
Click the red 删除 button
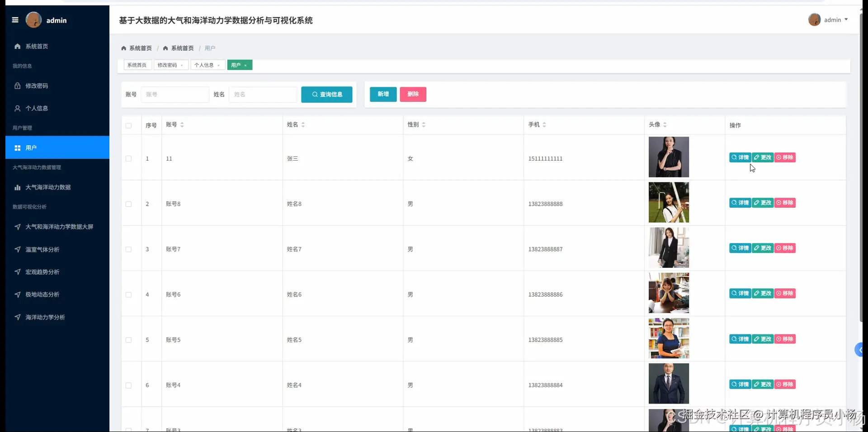click(413, 94)
